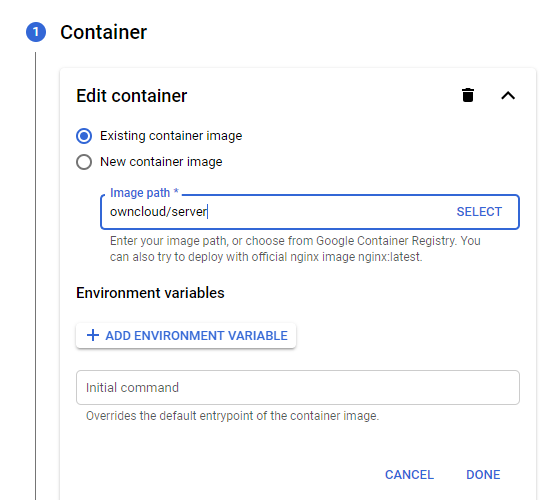
Task: Confirm container settings with DONE
Action: (483, 475)
